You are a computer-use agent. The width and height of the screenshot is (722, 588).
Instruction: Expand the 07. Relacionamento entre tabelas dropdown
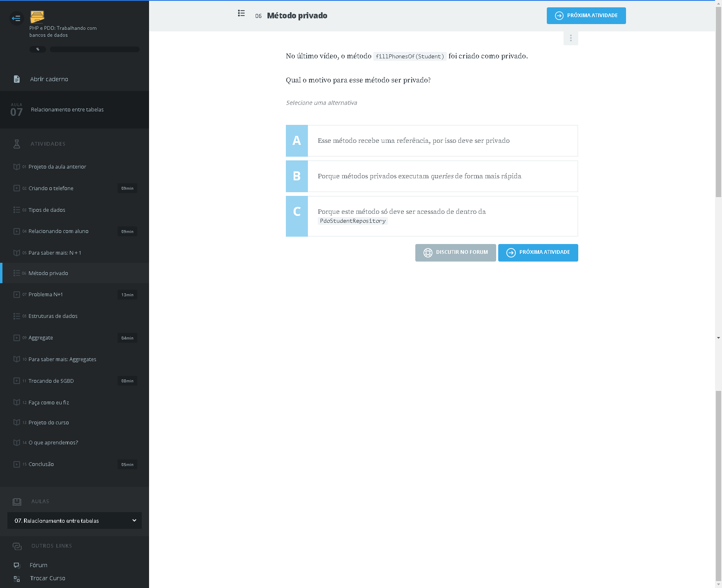pyautogui.click(x=74, y=521)
